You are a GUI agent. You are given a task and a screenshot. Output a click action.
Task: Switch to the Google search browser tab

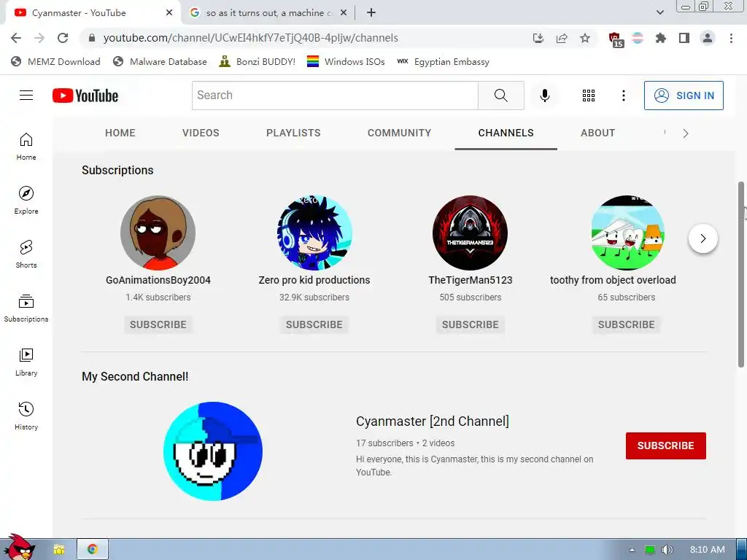268,13
